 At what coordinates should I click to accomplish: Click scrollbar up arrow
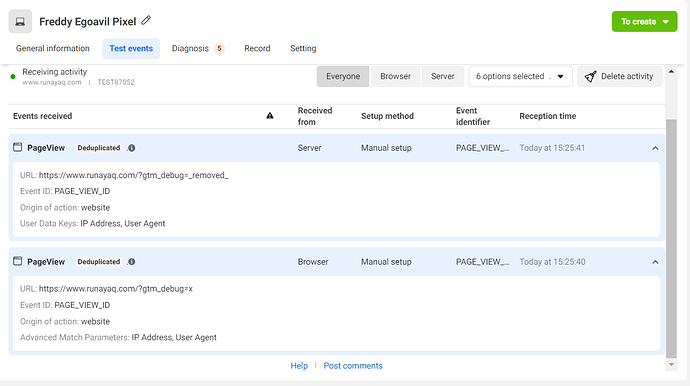click(671, 72)
